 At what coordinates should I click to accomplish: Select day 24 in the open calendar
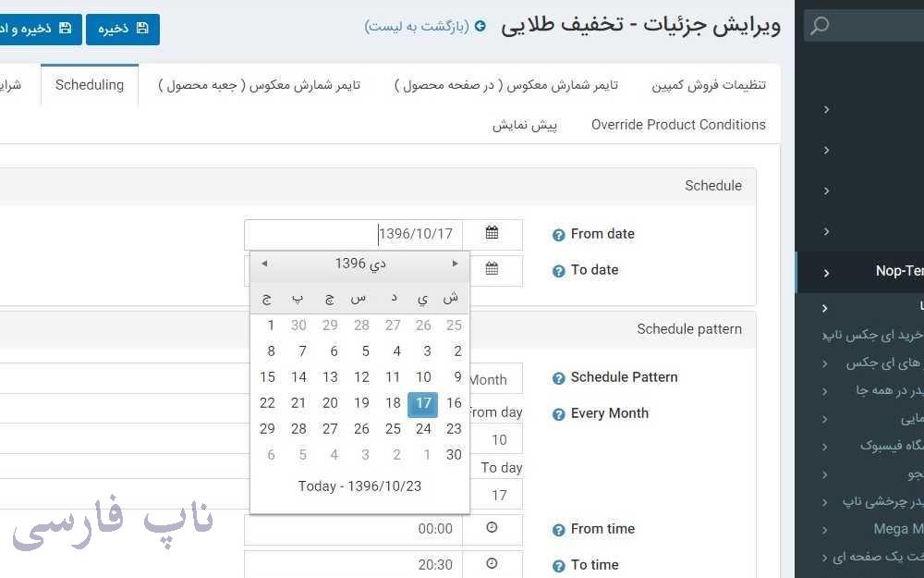(x=423, y=429)
